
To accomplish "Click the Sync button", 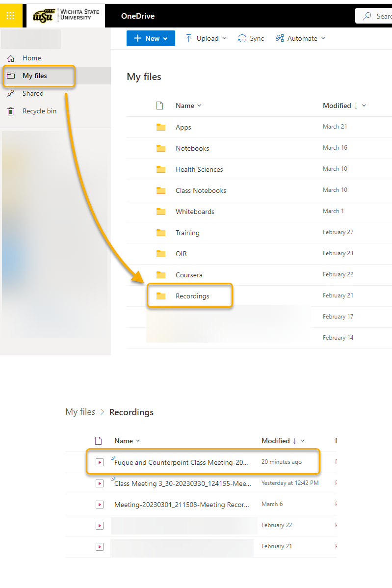I will pos(251,38).
